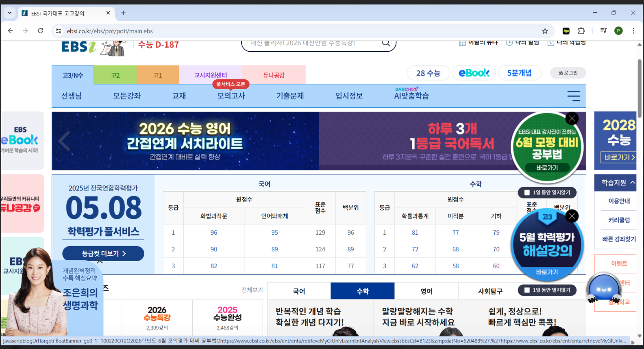Click the 등급컷 더보기 button
Viewport: 644px width, 349px height.
(x=103, y=253)
